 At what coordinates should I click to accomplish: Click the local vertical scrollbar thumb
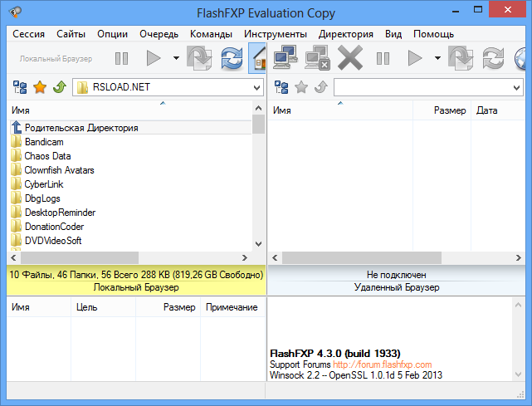pyautogui.click(x=259, y=125)
